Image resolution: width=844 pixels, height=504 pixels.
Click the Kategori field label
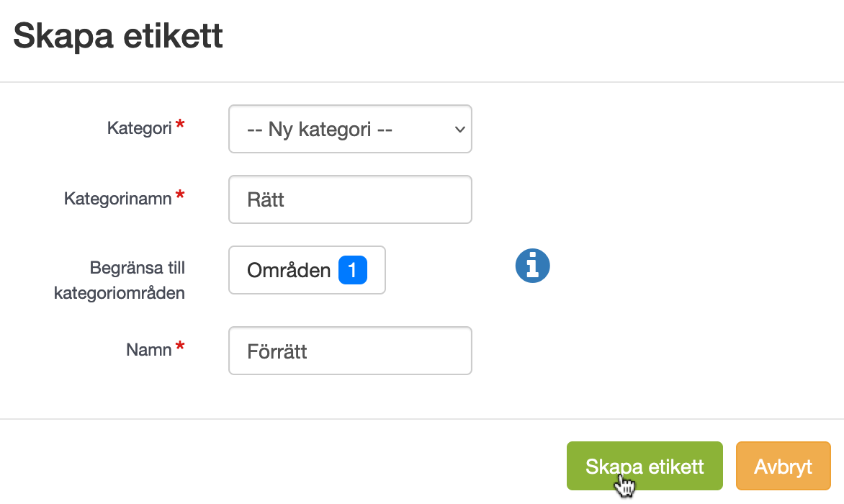[x=140, y=128]
